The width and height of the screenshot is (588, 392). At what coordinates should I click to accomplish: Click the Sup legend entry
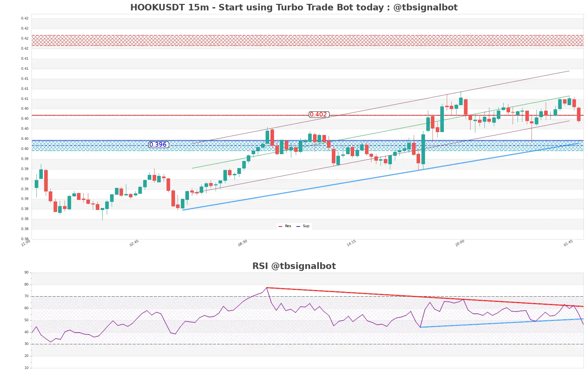pos(303,226)
